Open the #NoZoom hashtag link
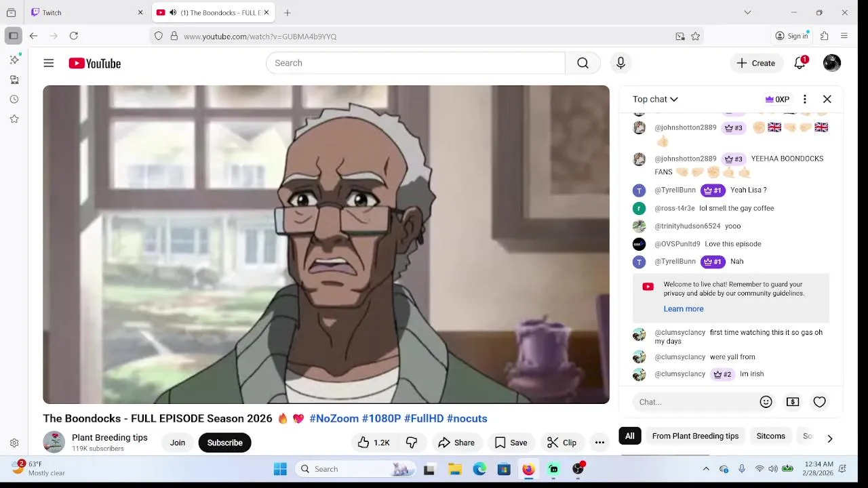 pos(334,418)
